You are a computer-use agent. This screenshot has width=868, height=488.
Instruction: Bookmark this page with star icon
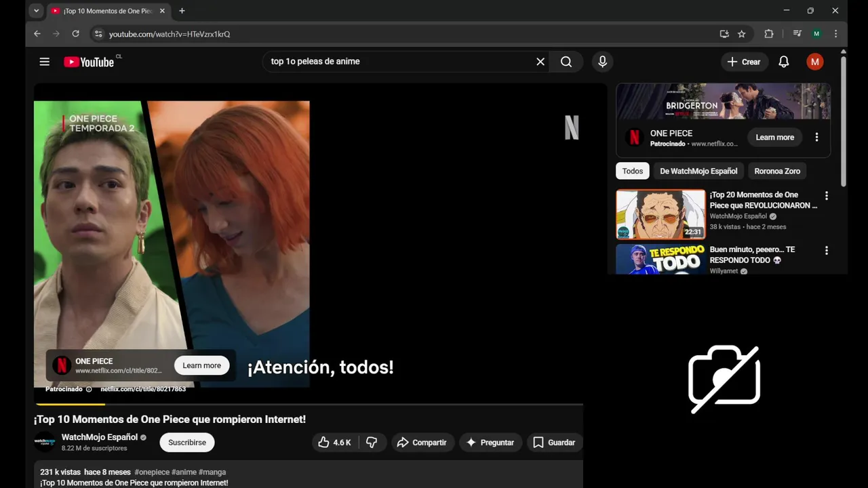coord(742,34)
